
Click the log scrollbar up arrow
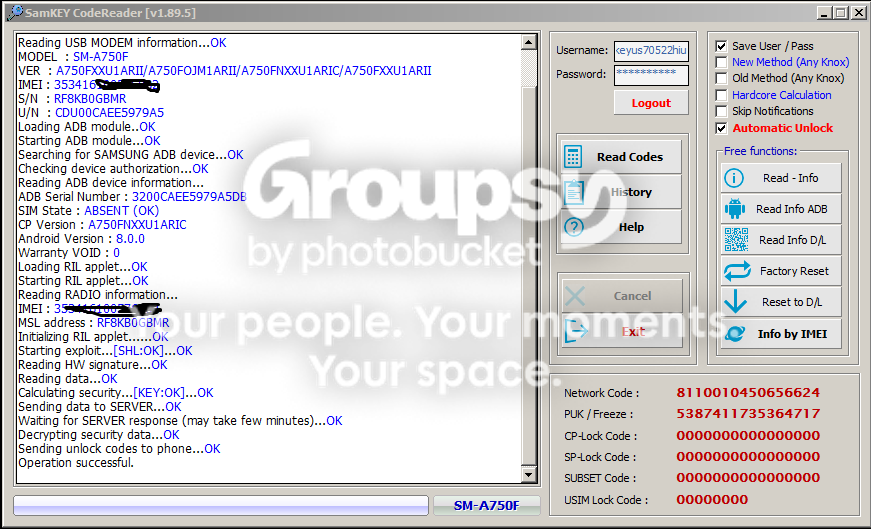click(528, 42)
